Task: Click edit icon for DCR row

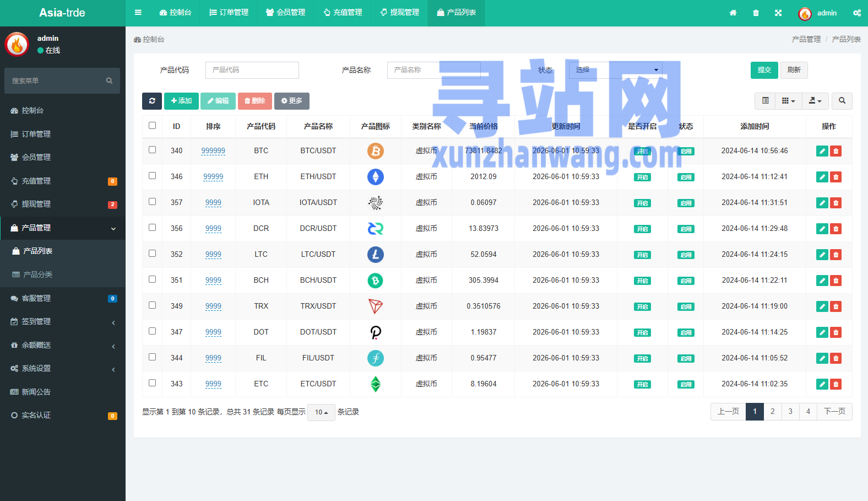Action: [x=822, y=229]
